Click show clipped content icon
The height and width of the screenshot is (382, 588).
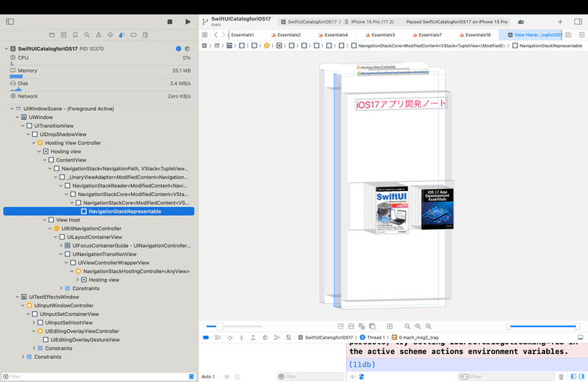point(340,326)
